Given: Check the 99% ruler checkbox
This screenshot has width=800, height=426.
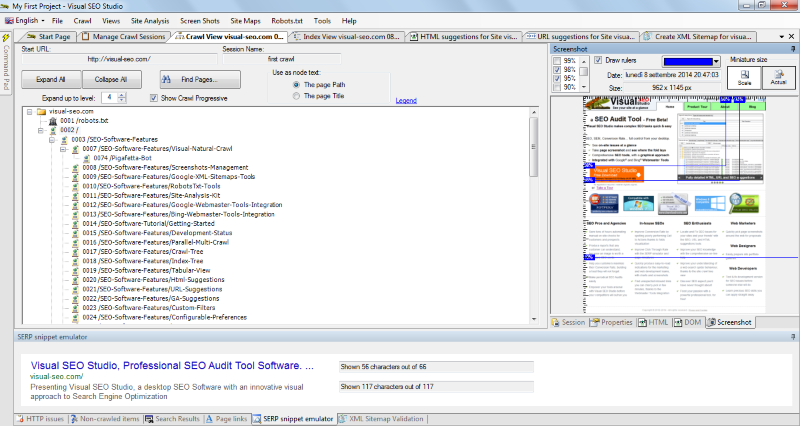Looking at the screenshot, I should tap(557, 61).
